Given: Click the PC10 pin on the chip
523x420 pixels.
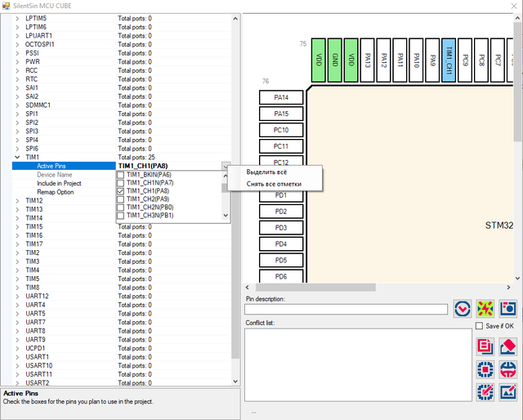Looking at the screenshot, I should [281, 130].
